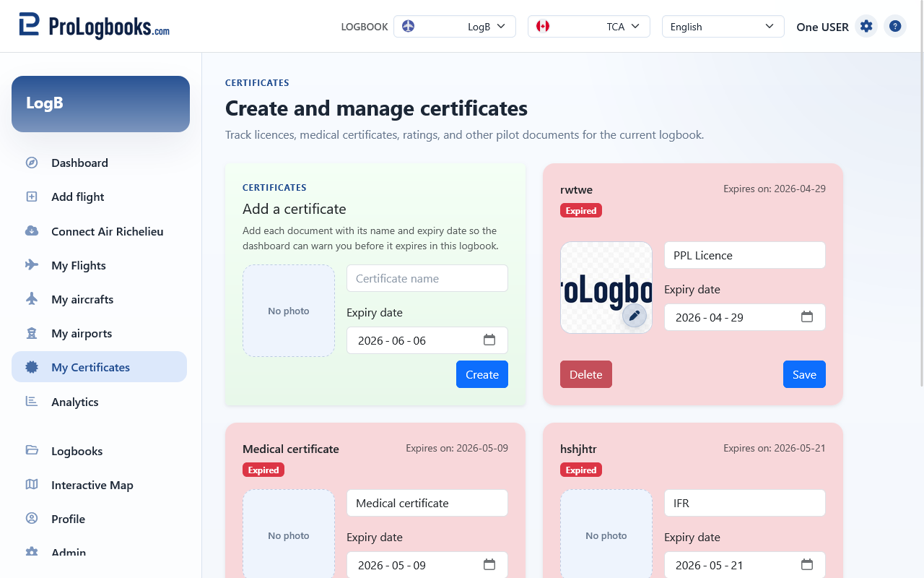Click the Create certificate button

(x=482, y=374)
